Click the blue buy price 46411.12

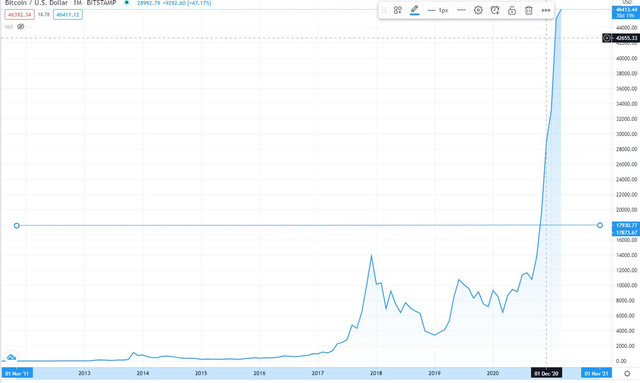[x=68, y=15]
